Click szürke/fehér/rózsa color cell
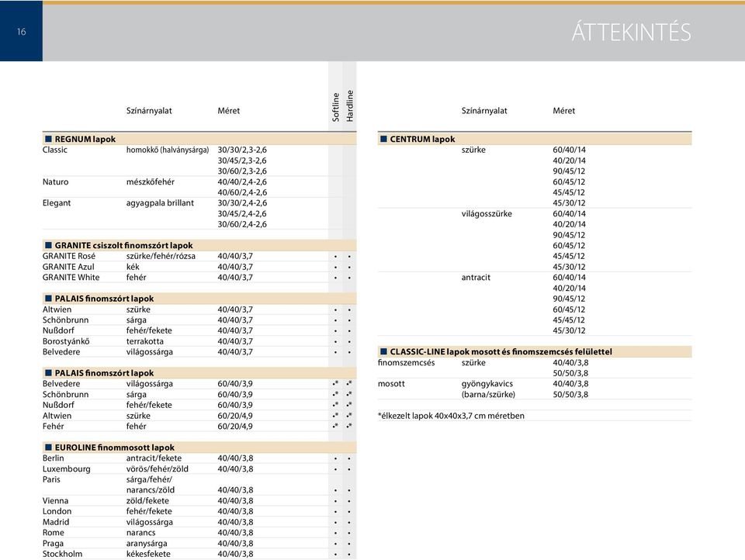Viewport: 745px width, 560px height. coord(161,257)
